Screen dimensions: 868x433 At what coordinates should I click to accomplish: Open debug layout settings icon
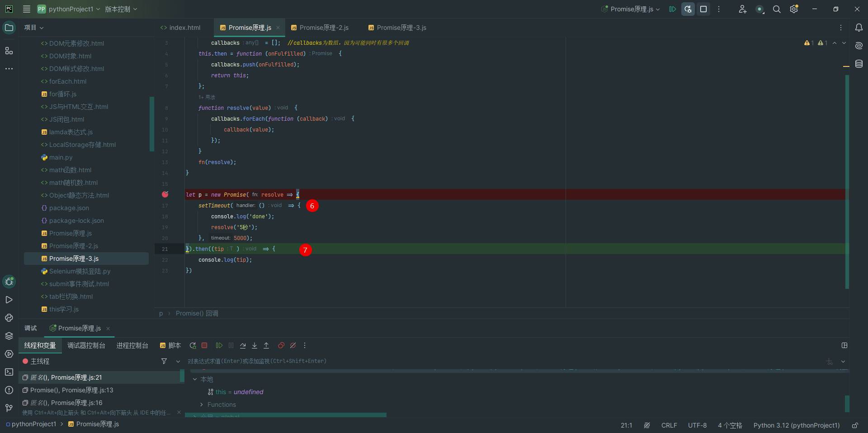pos(844,345)
